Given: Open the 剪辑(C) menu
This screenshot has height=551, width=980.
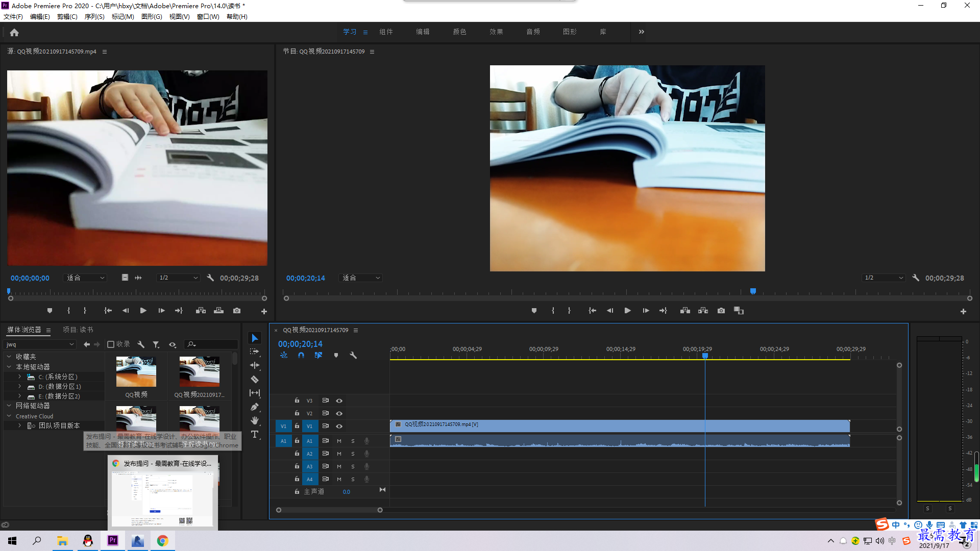Looking at the screenshot, I should coord(67,17).
